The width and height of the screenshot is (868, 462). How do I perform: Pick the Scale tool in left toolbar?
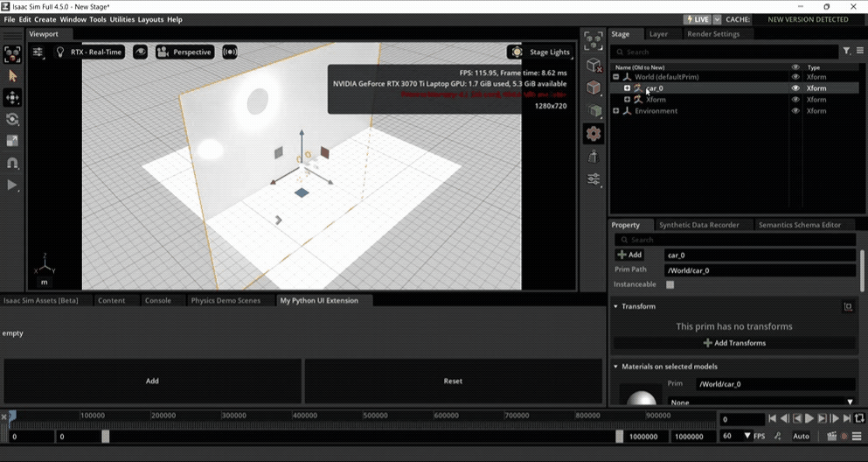pyautogui.click(x=12, y=141)
